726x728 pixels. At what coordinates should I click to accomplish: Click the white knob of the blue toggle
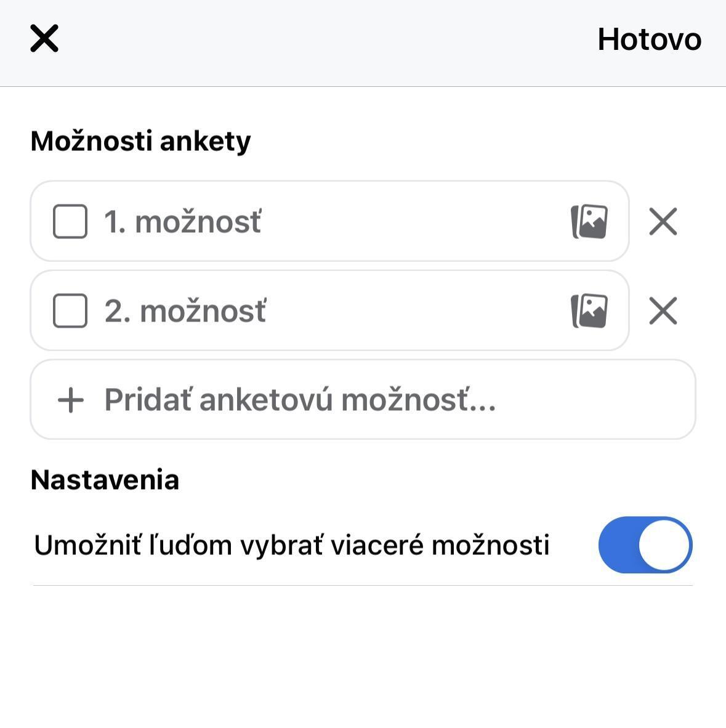click(x=664, y=545)
